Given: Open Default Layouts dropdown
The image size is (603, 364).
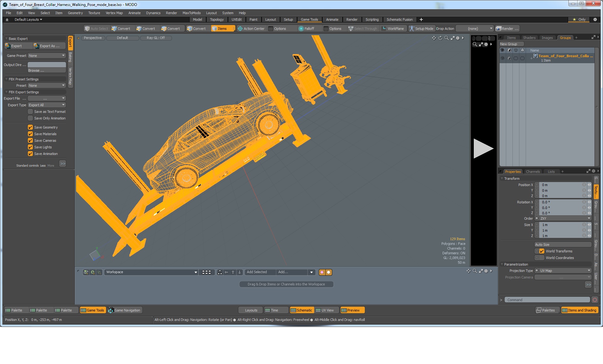Looking at the screenshot, I should [x=28, y=19].
